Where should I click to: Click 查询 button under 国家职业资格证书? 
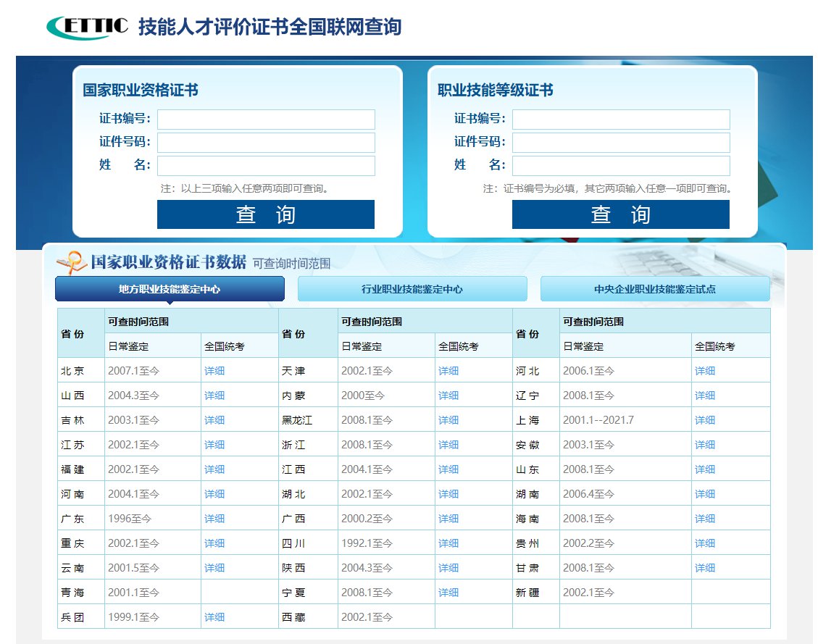click(x=265, y=214)
